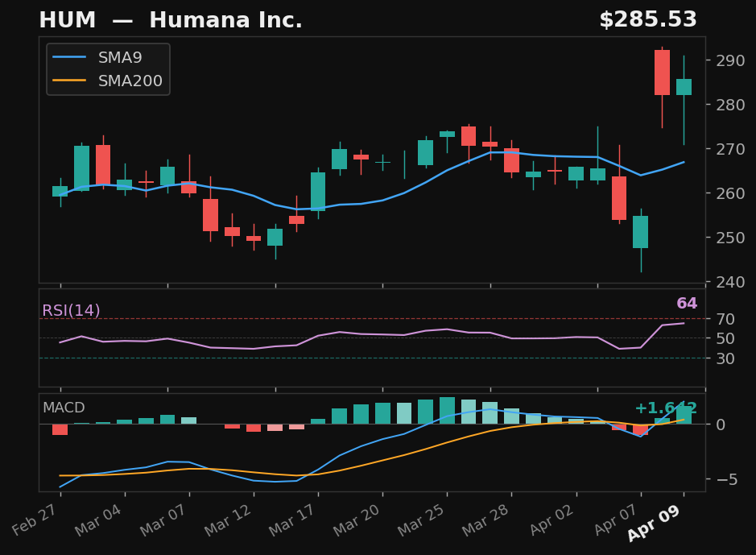Click the MACD panel label
Image resolution: width=756 pixels, height=555 pixels.
(64, 408)
